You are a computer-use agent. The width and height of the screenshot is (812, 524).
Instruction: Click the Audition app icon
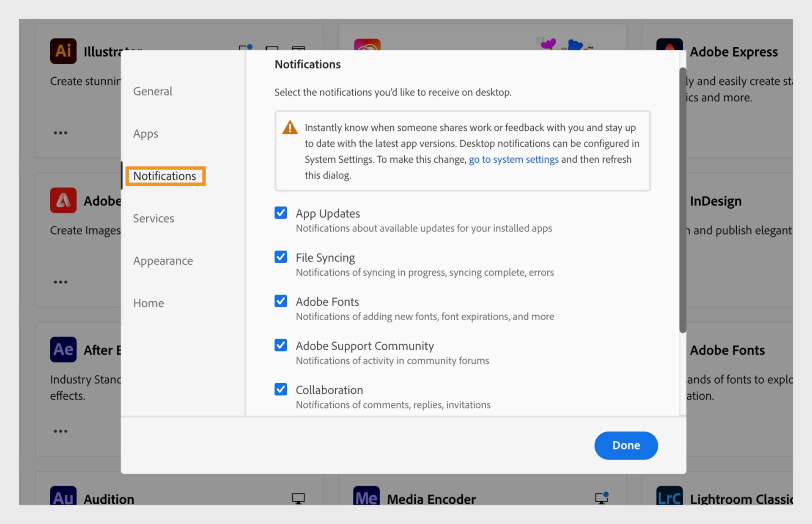tap(63, 498)
